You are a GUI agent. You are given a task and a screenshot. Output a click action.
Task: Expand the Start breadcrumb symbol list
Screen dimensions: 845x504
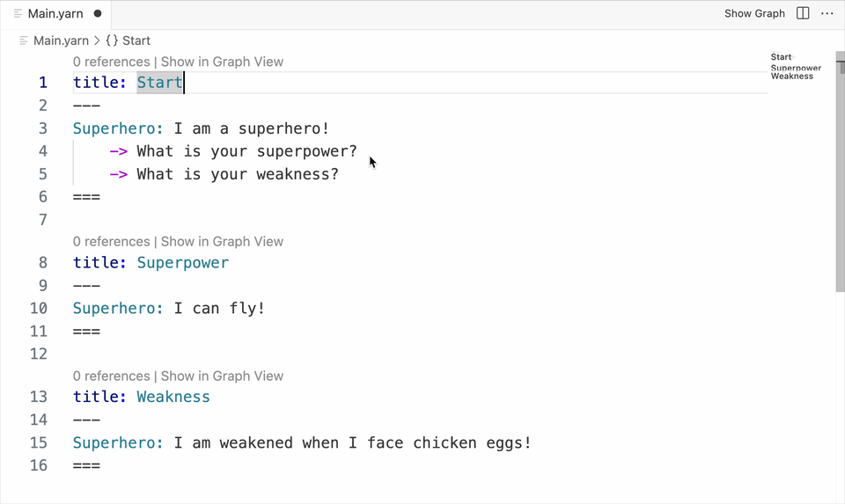point(136,40)
